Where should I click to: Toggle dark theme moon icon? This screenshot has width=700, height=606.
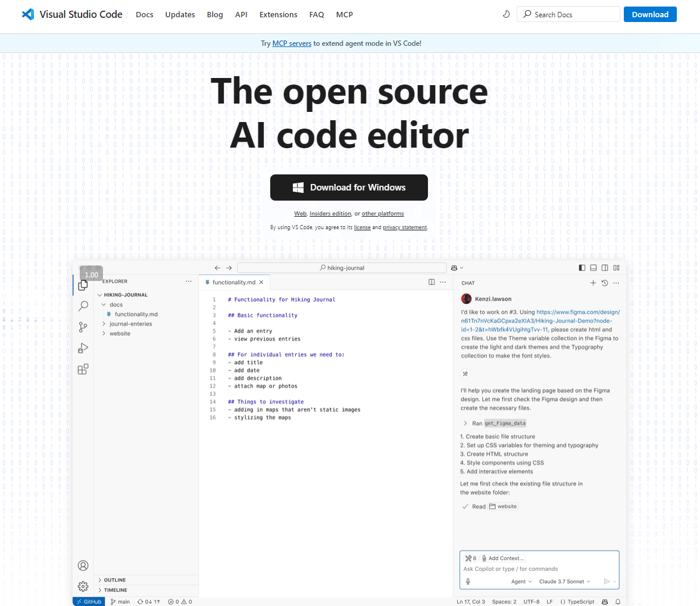click(x=506, y=14)
